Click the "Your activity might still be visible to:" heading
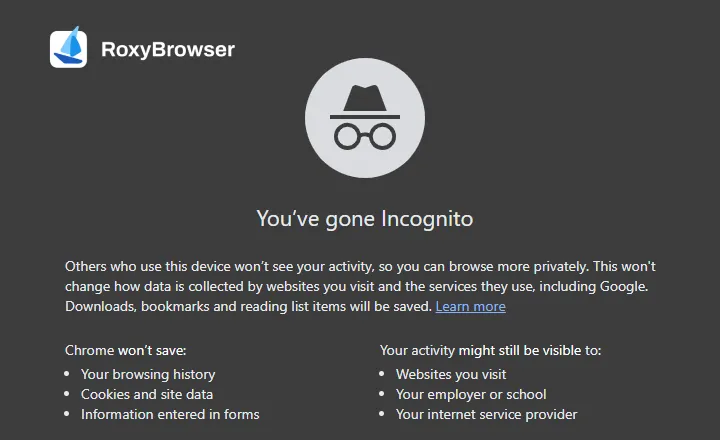The height and width of the screenshot is (440, 720). [490, 350]
